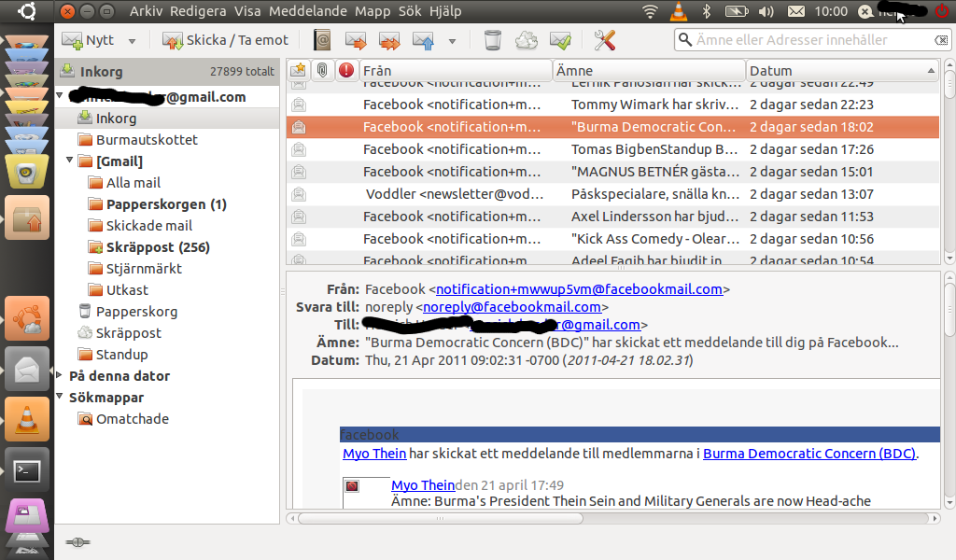Open the Nytt dropdown arrow

pos(132,41)
